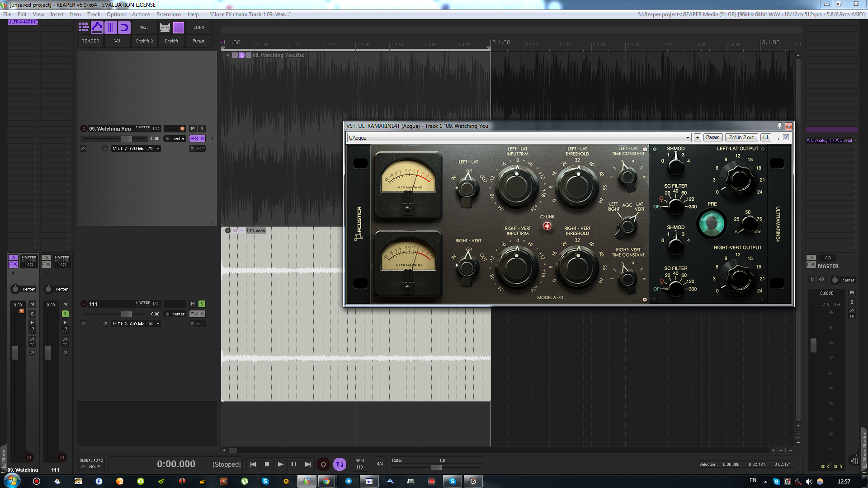868x488 pixels.
Task: Click the LEFT-LAT INPUT TRIM knob
Action: point(516,187)
